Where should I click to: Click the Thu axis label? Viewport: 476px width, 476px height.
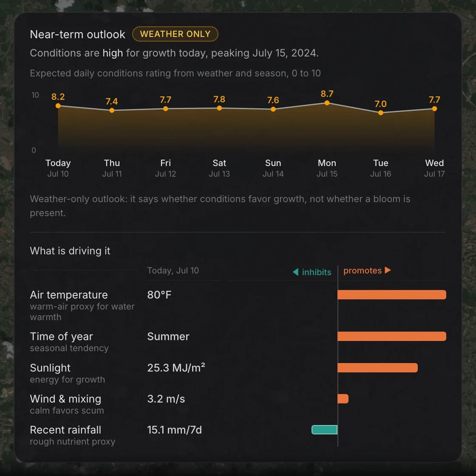point(112,163)
